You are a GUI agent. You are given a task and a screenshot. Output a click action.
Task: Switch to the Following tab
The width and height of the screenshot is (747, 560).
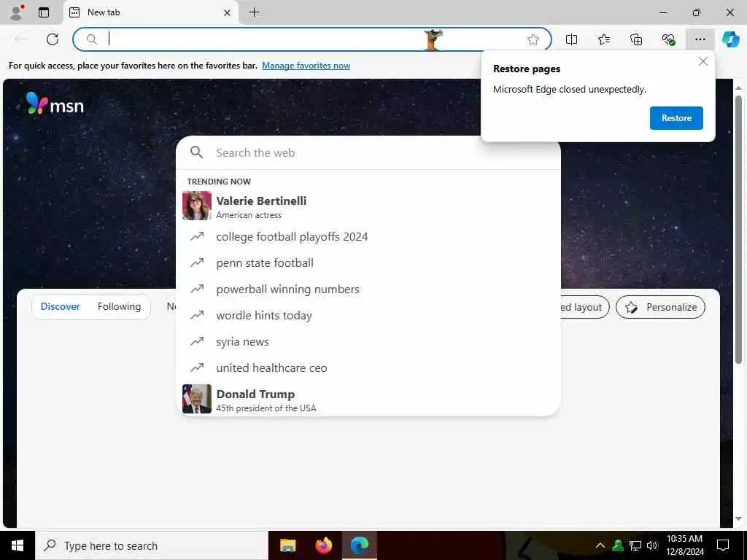119,307
